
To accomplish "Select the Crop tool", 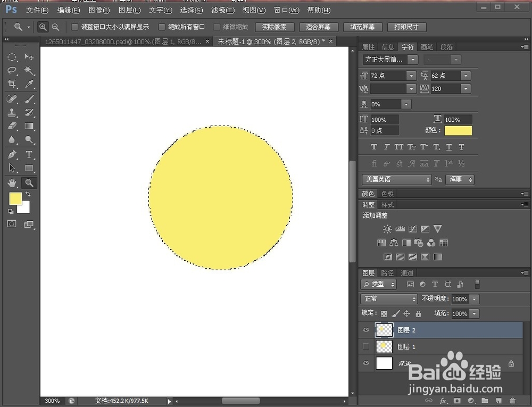I will (12, 84).
